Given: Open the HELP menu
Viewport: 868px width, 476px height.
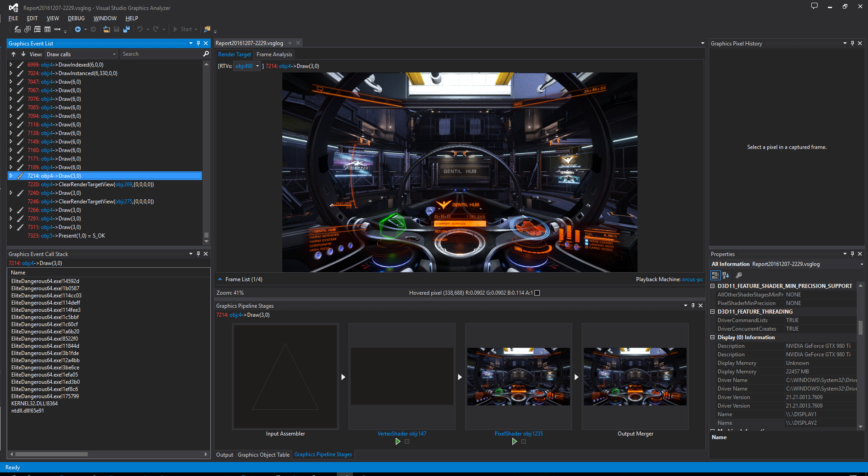Looking at the screenshot, I should [x=131, y=18].
